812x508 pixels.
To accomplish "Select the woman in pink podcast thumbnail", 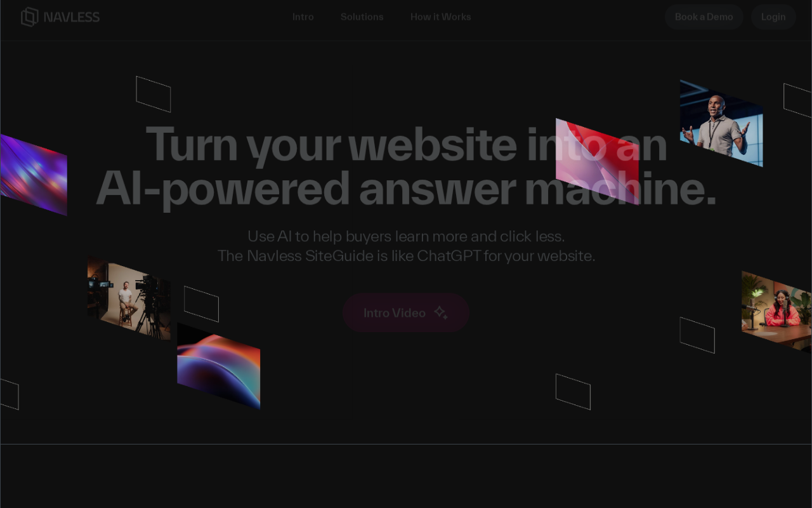I will tap(776, 312).
